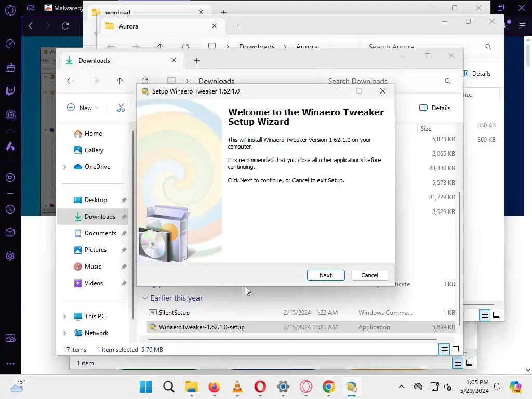Click the Back arrow in Downloads window

(x=70, y=81)
